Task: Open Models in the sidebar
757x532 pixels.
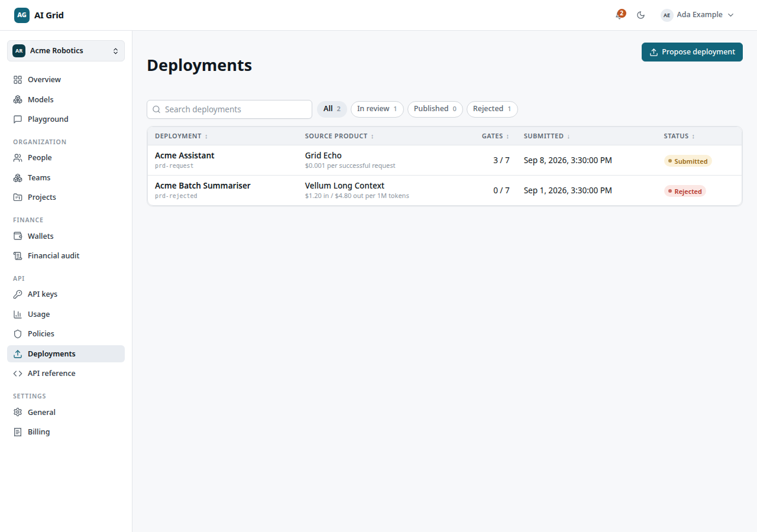Action: (x=66, y=100)
